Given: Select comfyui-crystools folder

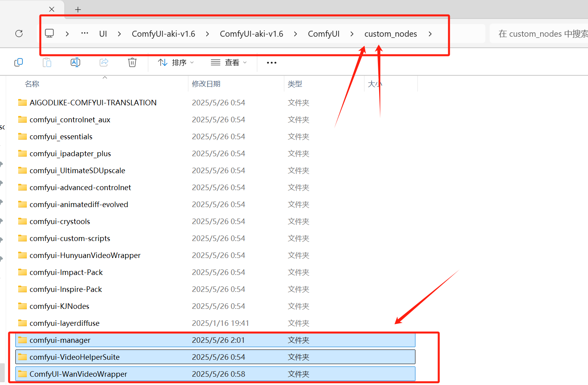Looking at the screenshot, I should click(x=60, y=221).
